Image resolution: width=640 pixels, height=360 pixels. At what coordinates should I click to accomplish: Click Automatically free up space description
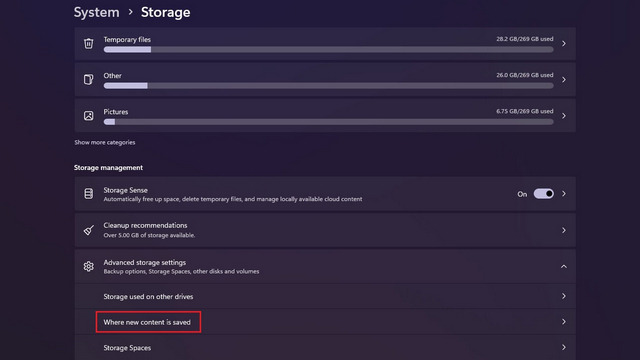pos(233,199)
